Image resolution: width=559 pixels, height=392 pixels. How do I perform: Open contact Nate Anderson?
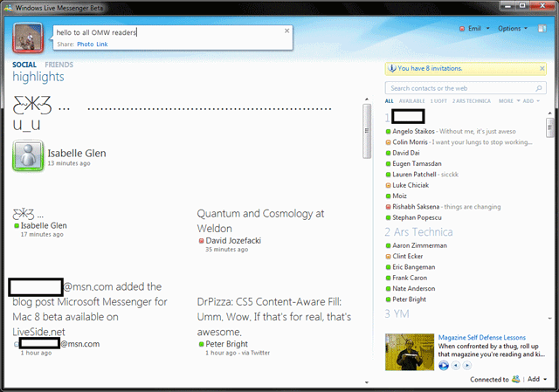pos(413,289)
